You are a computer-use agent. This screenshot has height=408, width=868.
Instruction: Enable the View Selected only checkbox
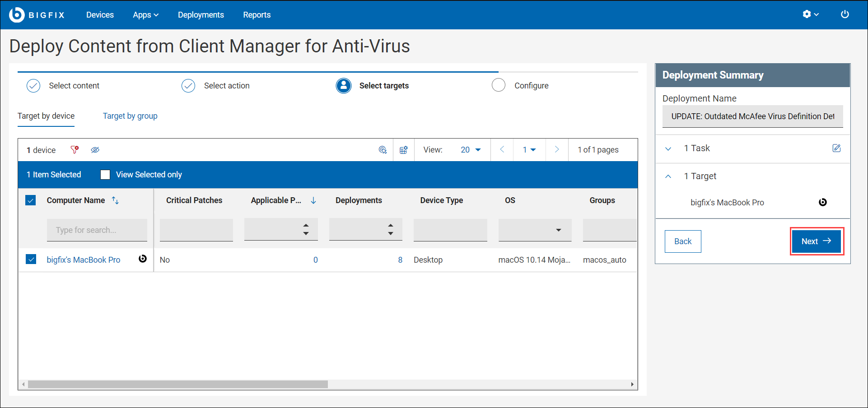click(x=105, y=175)
